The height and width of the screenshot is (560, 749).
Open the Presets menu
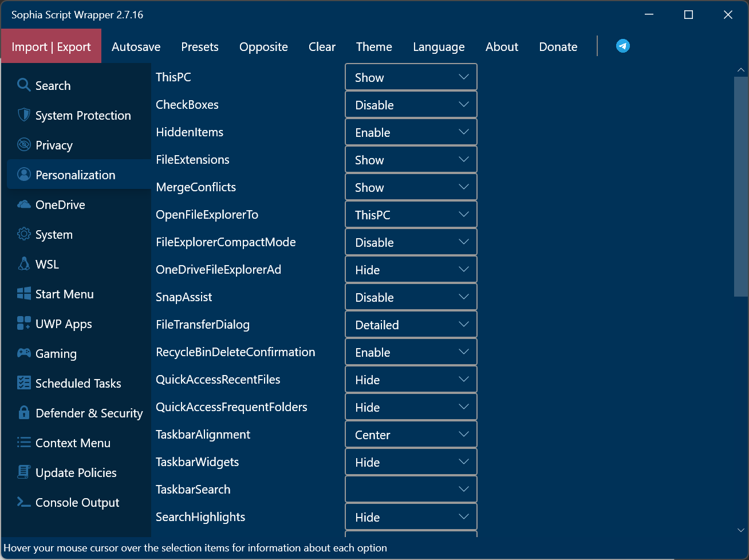pos(199,47)
